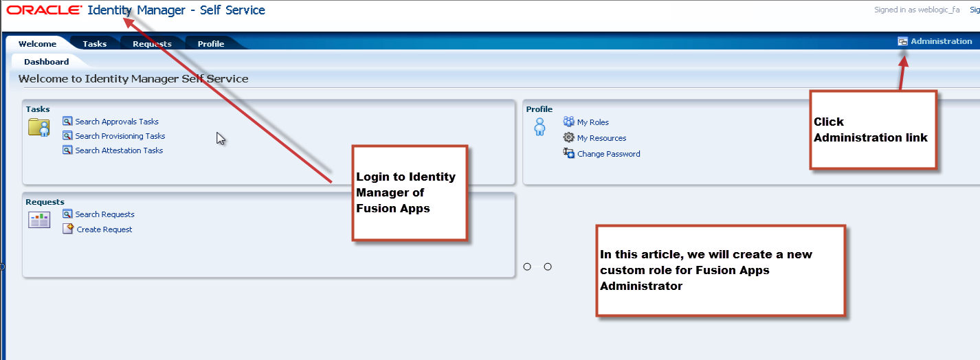The width and height of the screenshot is (980, 360).
Task: Click 'Welcome to Identity Manager Self Service' heading
Action: click(133, 78)
